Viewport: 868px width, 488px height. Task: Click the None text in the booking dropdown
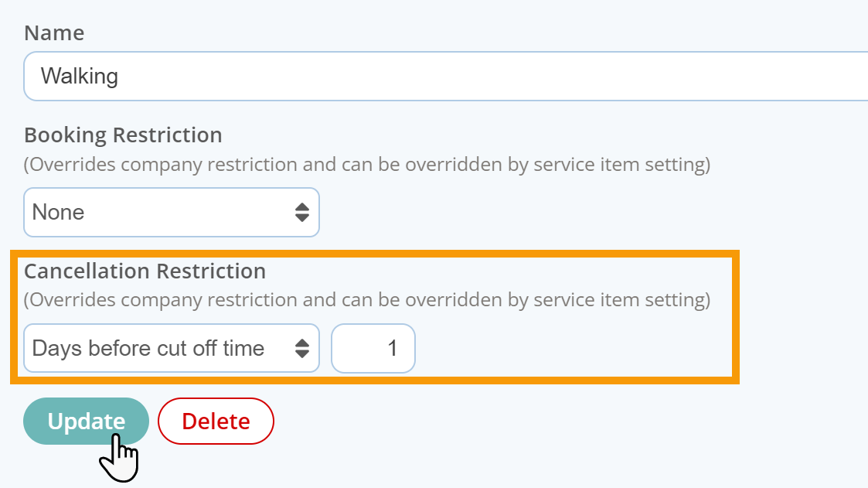point(58,212)
